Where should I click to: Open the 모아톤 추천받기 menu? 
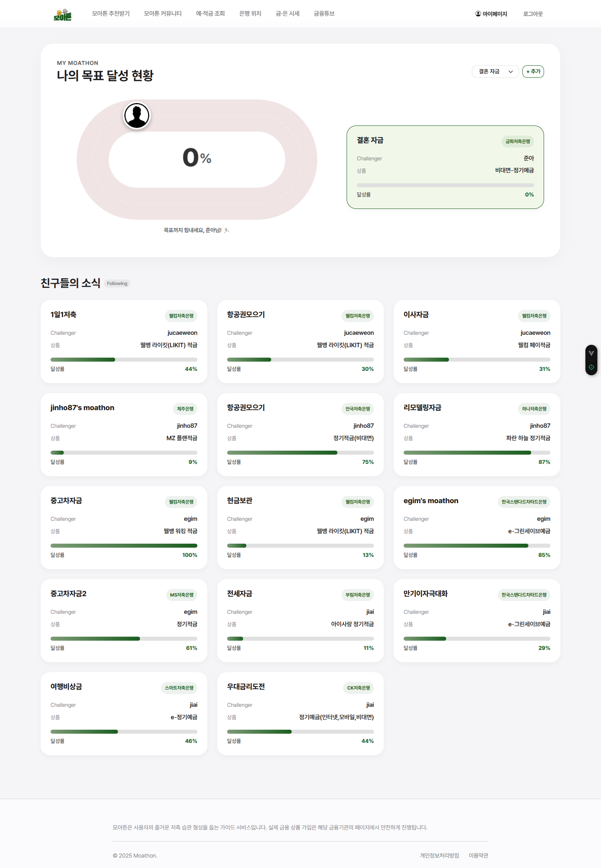[111, 14]
